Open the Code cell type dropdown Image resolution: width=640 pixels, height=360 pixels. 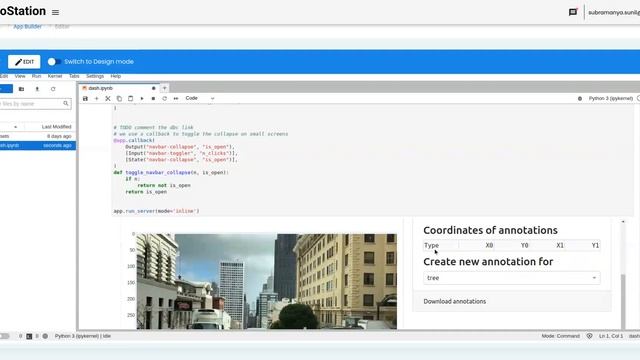click(200, 98)
